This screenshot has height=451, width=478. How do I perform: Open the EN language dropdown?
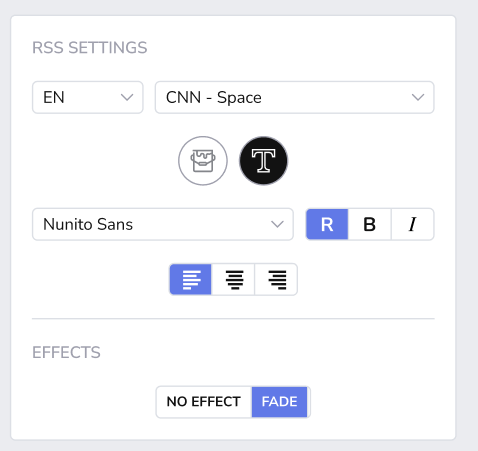tap(88, 97)
